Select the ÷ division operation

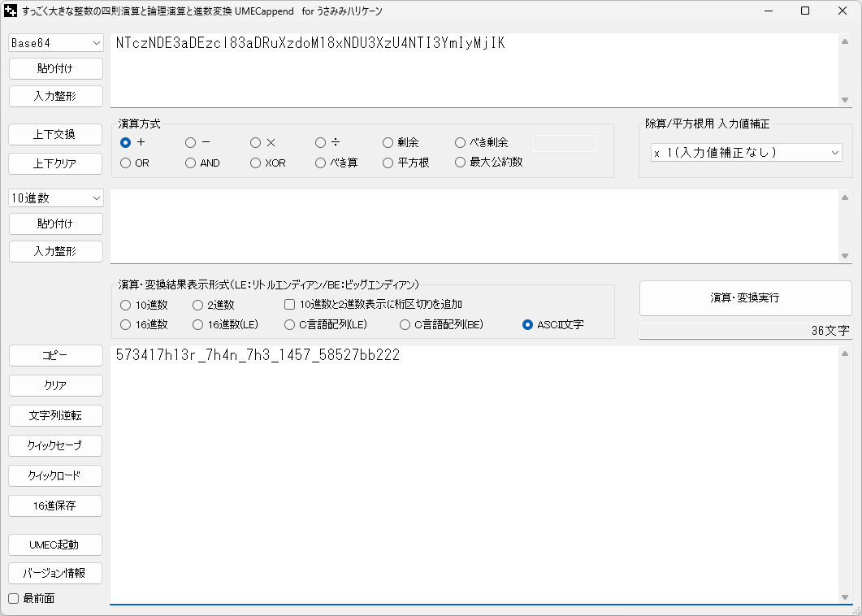tap(320, 141)
